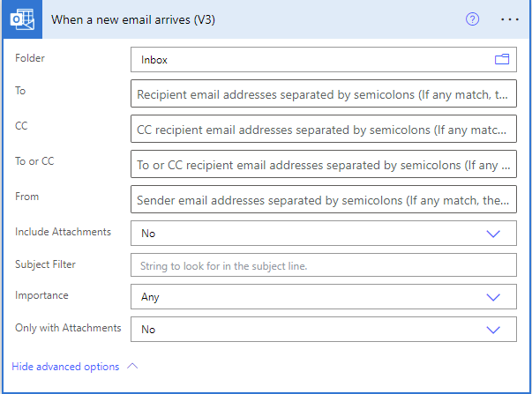Expand the Importance dropdown arrow
The width and height of the screenshot is (532, 394).
[493, 297]
